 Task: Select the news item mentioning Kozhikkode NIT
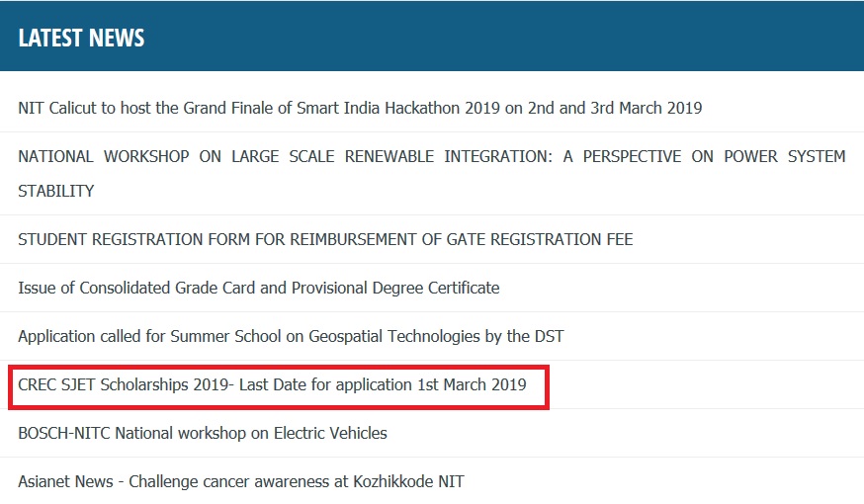[240, 481]
